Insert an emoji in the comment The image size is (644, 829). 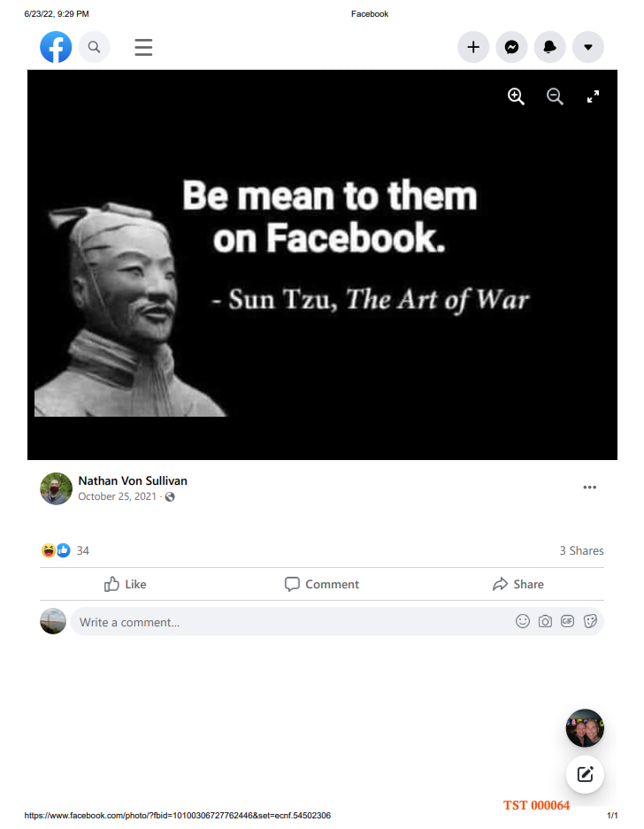click(523, 621)
